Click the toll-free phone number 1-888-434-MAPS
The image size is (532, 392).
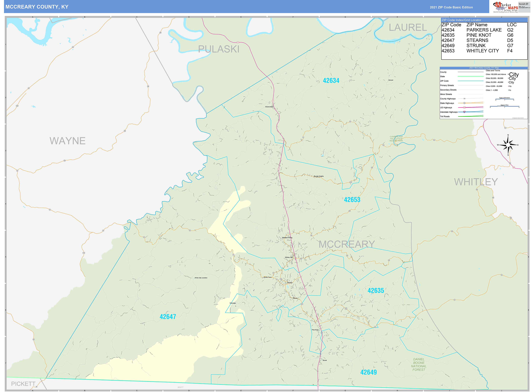pos(523,4)
